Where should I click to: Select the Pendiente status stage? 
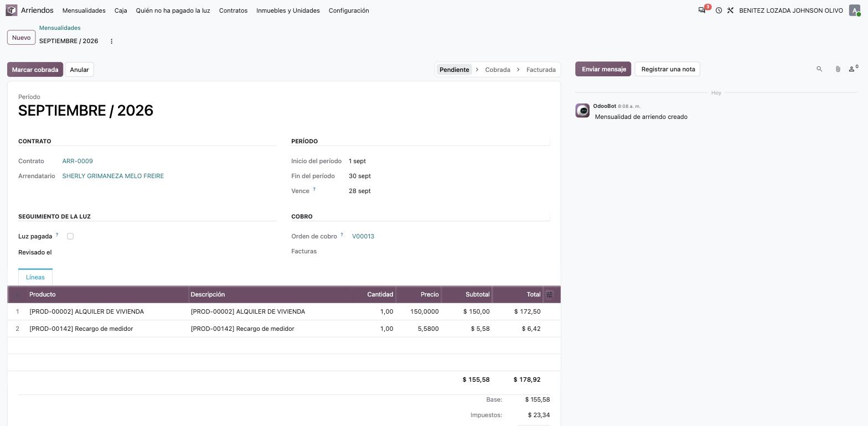point(454,70)
